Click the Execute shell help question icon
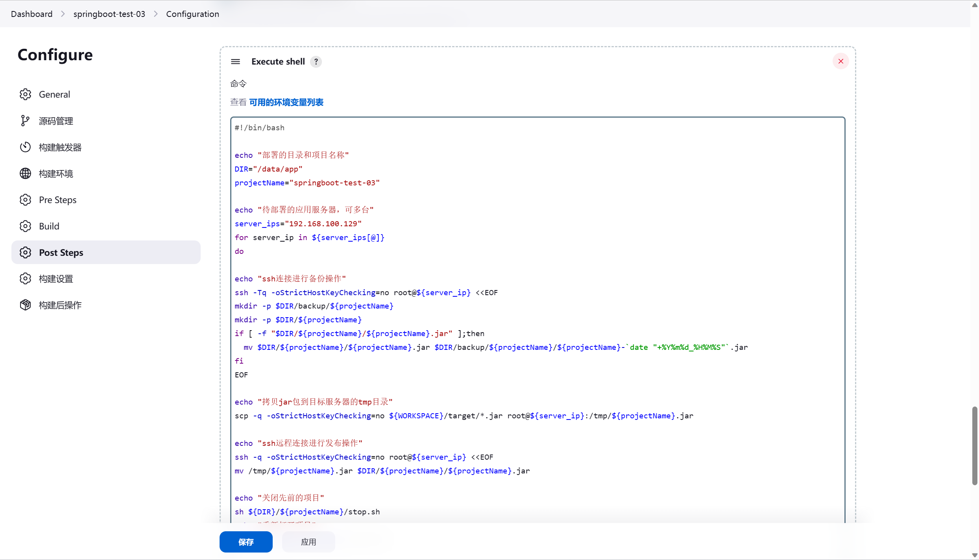 316,62
